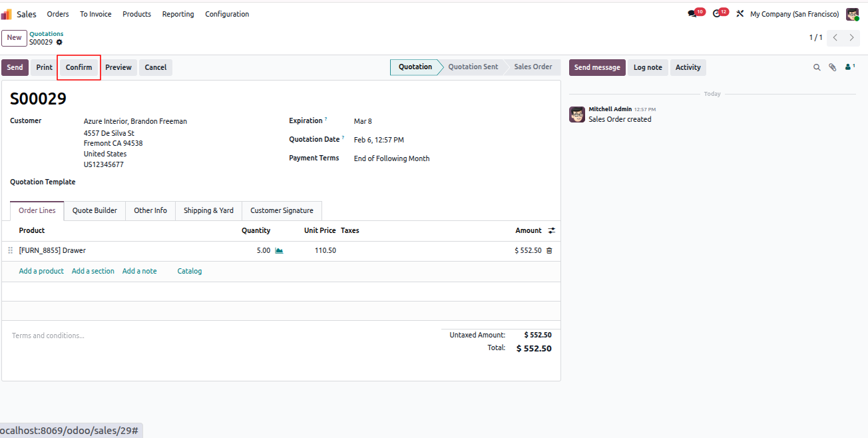Click Add a section link
The image size is (868, 438).
coord(93,271)
